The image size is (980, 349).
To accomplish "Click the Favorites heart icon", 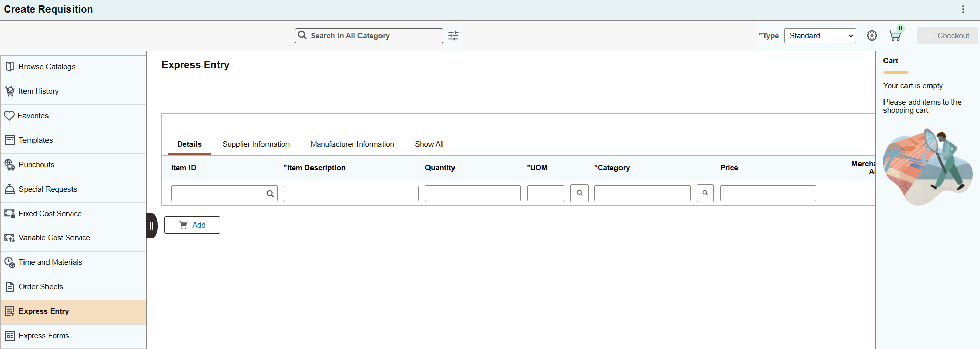I will (9, 116).
